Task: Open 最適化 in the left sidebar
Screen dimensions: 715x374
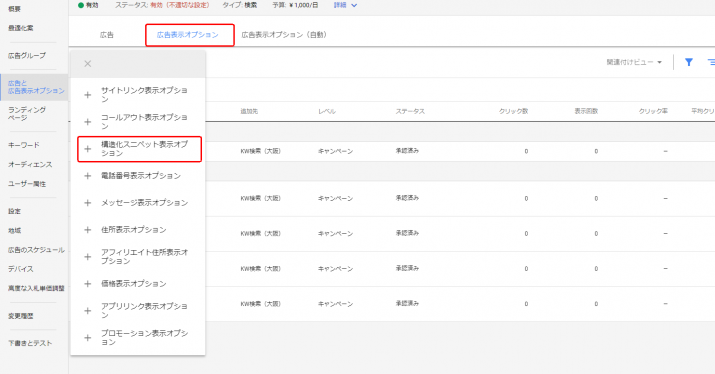Action: point(21,28)
